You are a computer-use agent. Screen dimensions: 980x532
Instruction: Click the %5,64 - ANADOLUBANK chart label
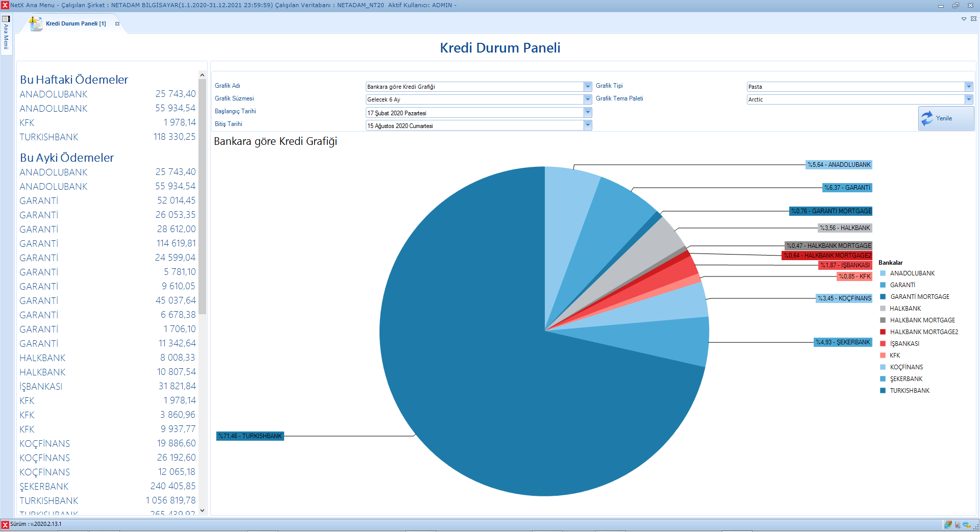(839, 165)
